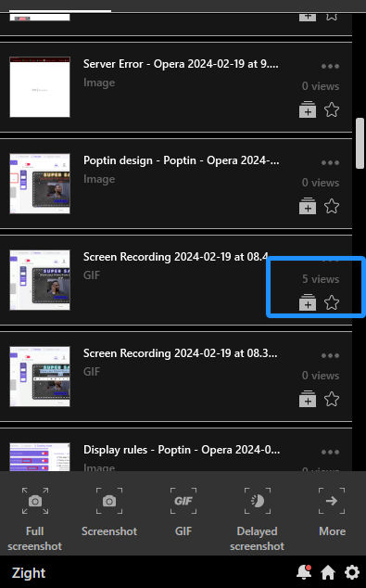The image size is (366, 588).
Task: Add Server Error image to collection
Action: point(308,109)
